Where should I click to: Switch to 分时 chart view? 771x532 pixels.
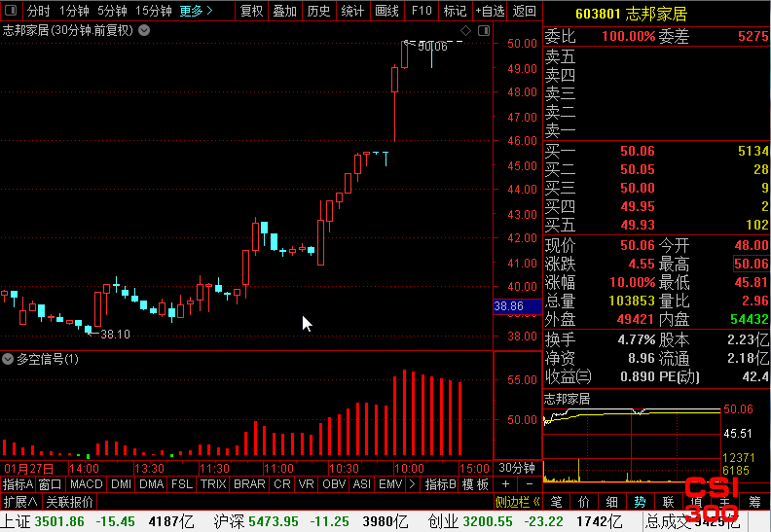coord(38,11)
